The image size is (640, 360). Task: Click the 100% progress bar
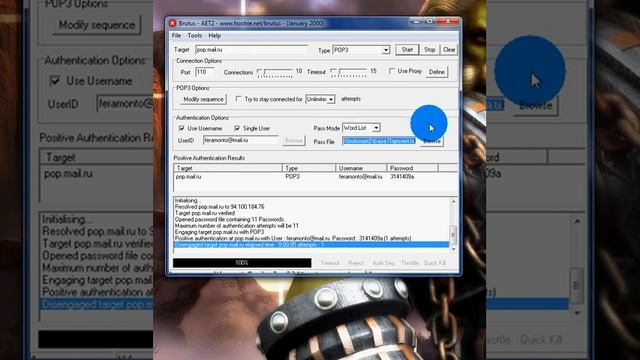(x=242, y=263)
